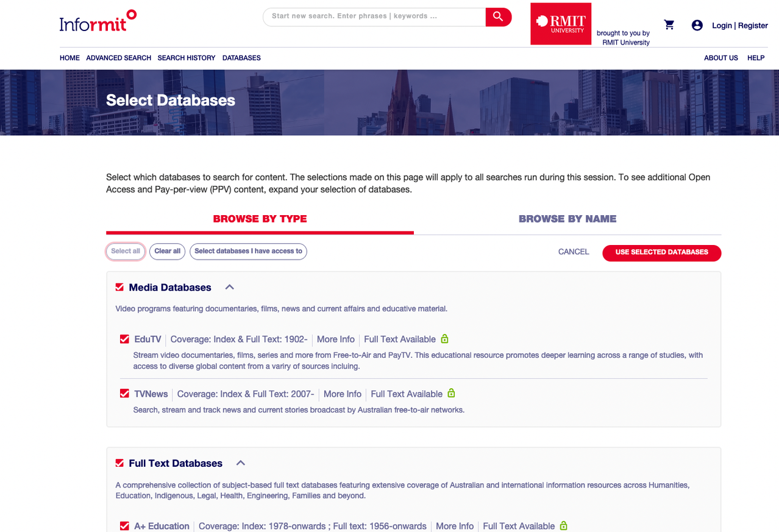Click the green padlock beside TVNews
The width and height of the screenshot is (779, 532).
[450, 393]
